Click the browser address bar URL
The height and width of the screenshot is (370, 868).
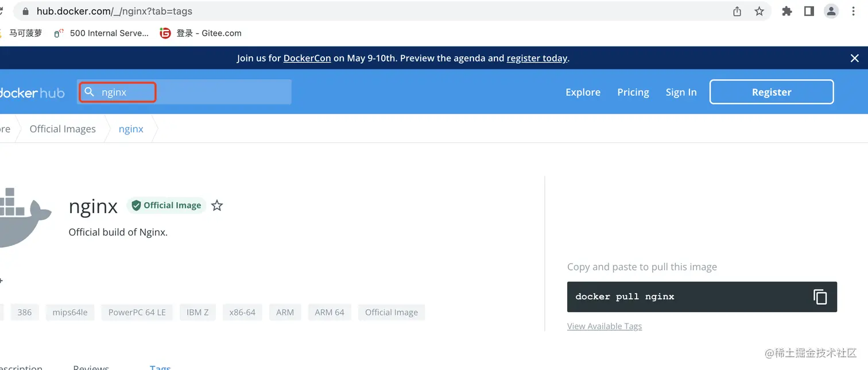(114, 11)
